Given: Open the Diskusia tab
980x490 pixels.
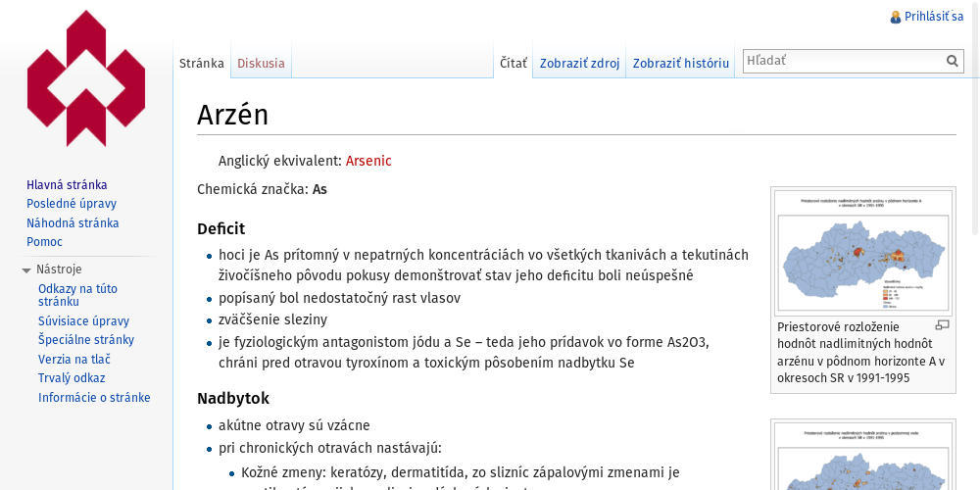Looking at the screenshot, I should click(x=261, y=63).
